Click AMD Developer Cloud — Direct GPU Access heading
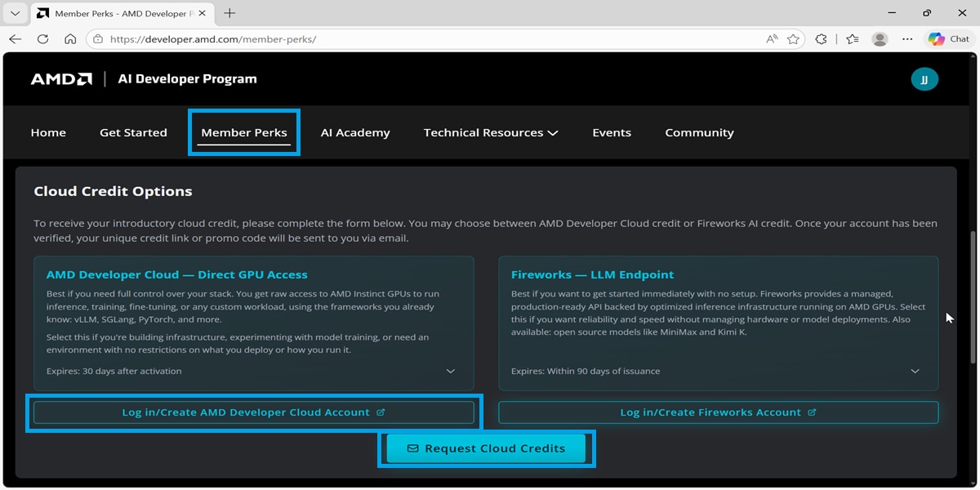 176,274
